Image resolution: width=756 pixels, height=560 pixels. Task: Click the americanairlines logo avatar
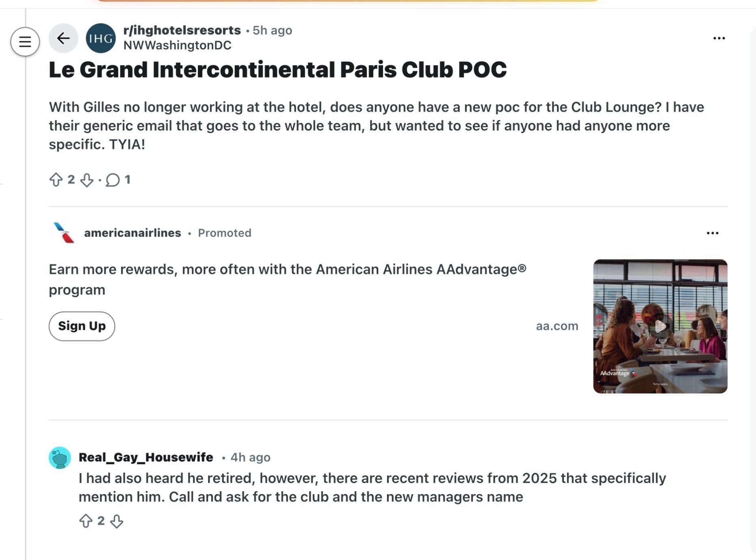tap(64, 233)
